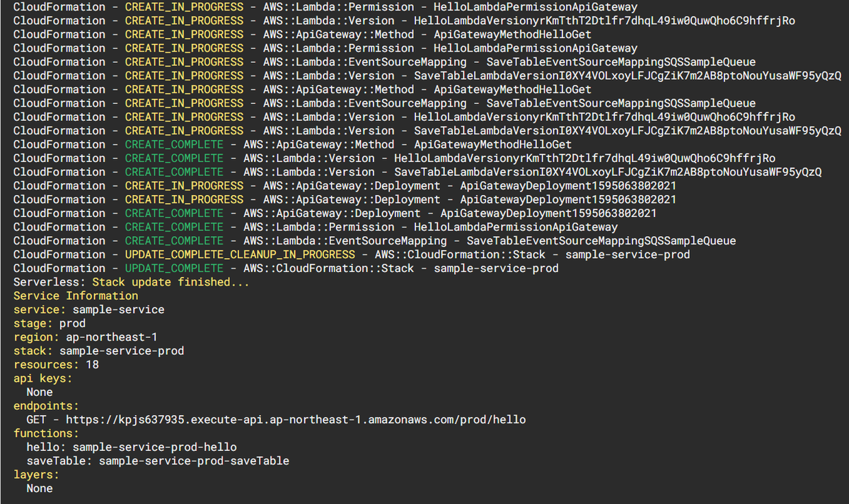Select the CREATE_COMPLETE status on the ApiGatewayMethodHelloGet row
The image size is (849, 504).
[x=174, y=144]
